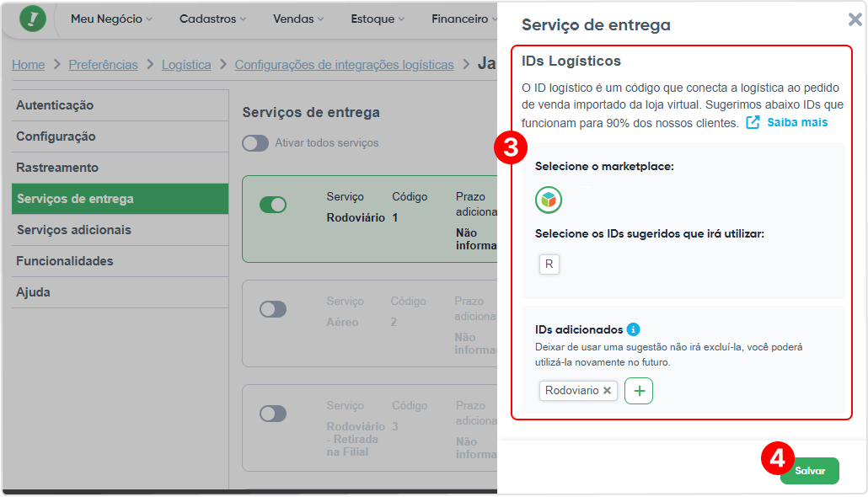Enable the Aéreo service toggle
Viewport: 868px width, 497px height.
pos(273,309)
